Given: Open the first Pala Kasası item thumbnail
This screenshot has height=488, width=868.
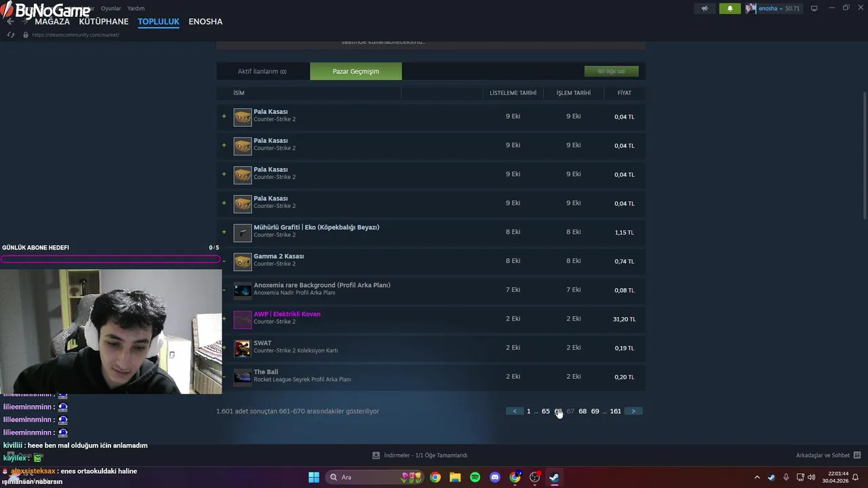Looking at the screenshot, I should (243, 117).
